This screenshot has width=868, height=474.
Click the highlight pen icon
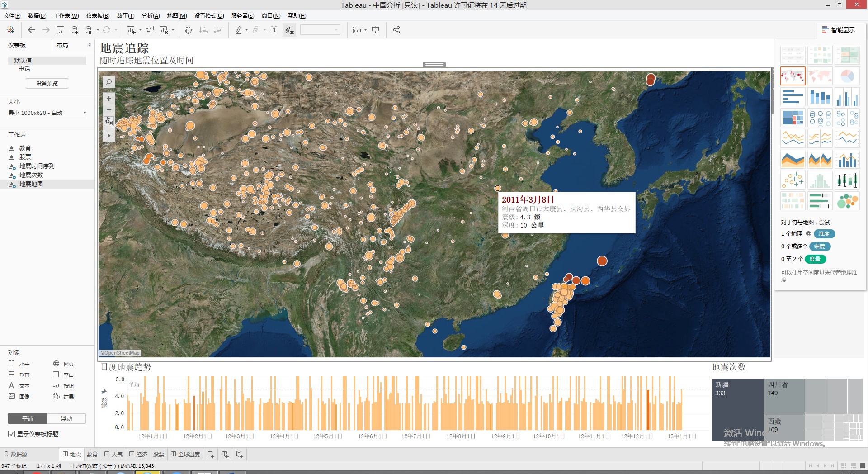(x=239, y=30)
